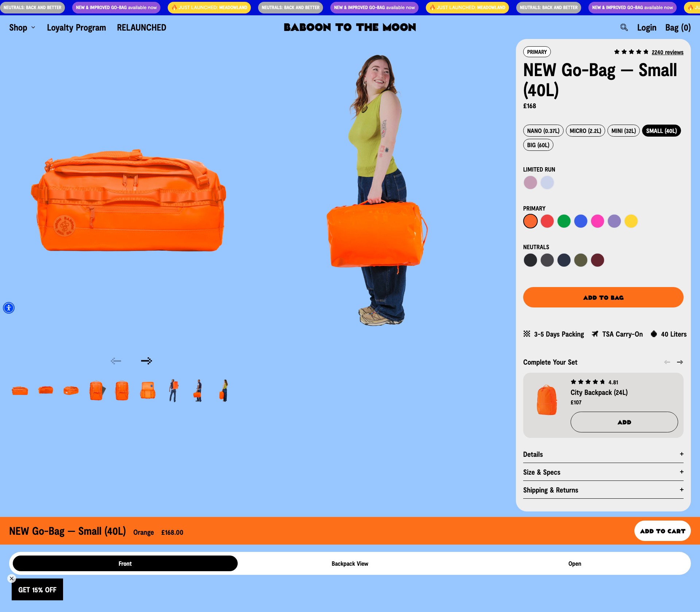Open the accessibility widget icon
This screenshot has width=700, height=612.
click(x=9, y=308)
